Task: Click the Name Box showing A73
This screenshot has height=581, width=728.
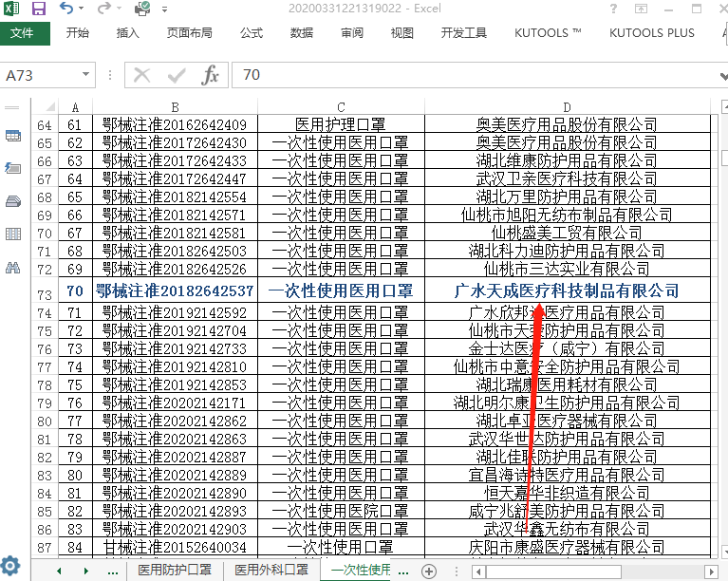Action: click(41, 75)
